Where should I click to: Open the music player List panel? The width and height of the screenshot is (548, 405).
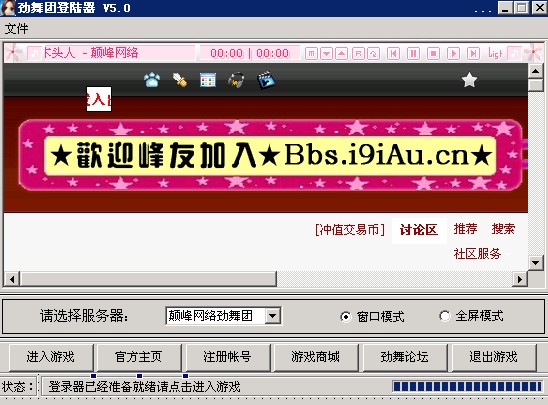point(495,53)
